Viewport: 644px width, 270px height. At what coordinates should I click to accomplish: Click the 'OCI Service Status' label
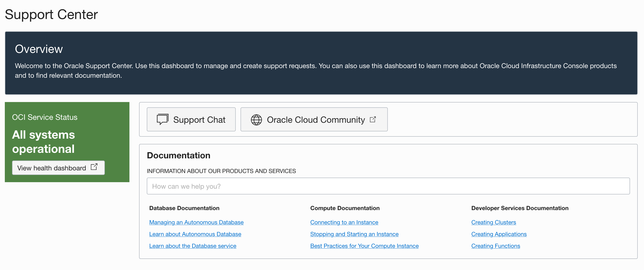coord(45,117)
